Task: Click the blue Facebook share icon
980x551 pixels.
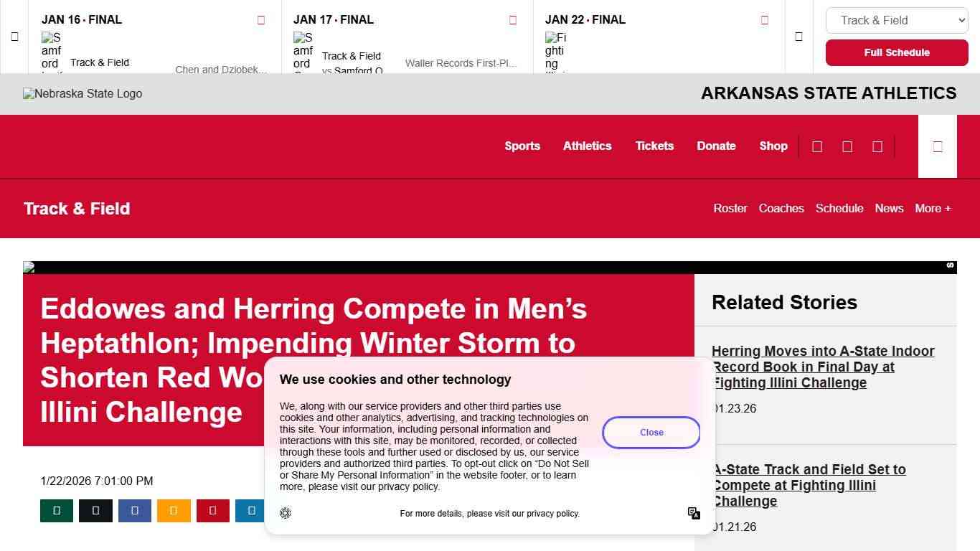Action: pos(135,510)
